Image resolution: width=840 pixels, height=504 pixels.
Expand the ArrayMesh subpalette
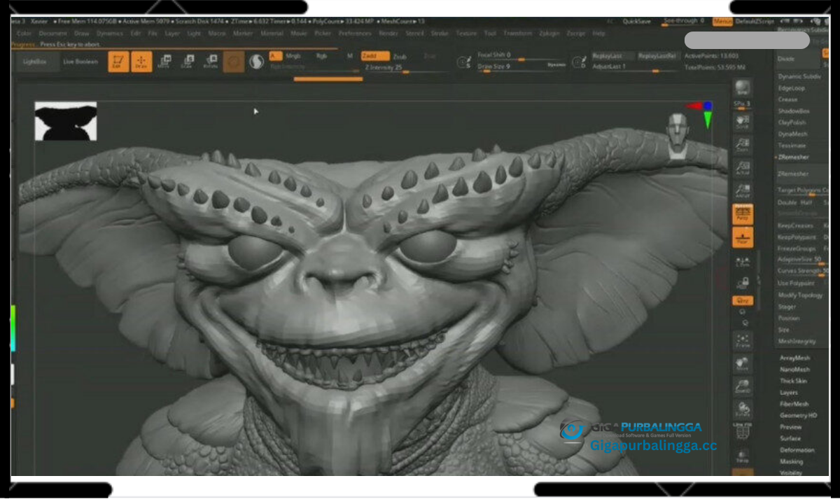tap(794, 358)
